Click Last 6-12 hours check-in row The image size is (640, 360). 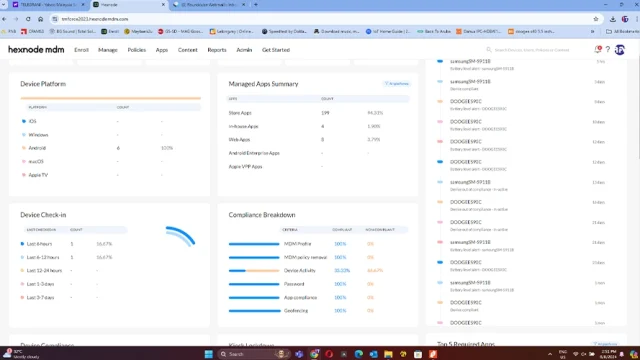coord(74,257)
